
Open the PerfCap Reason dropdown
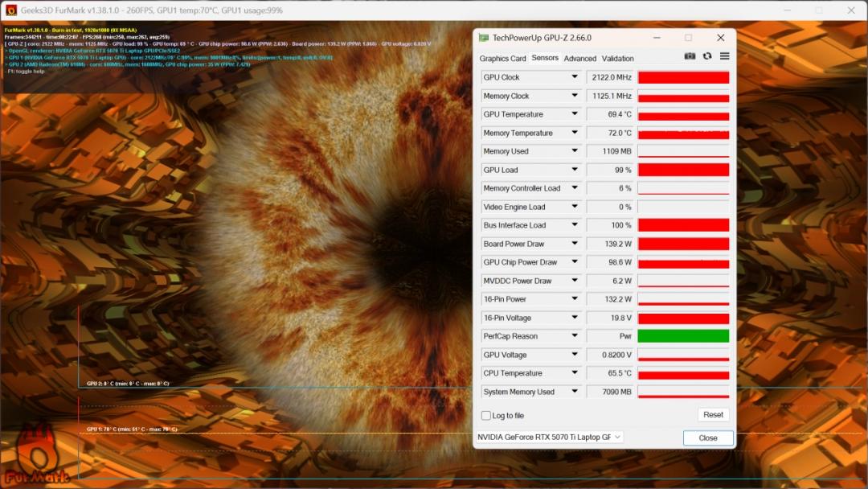coord(575,336)
